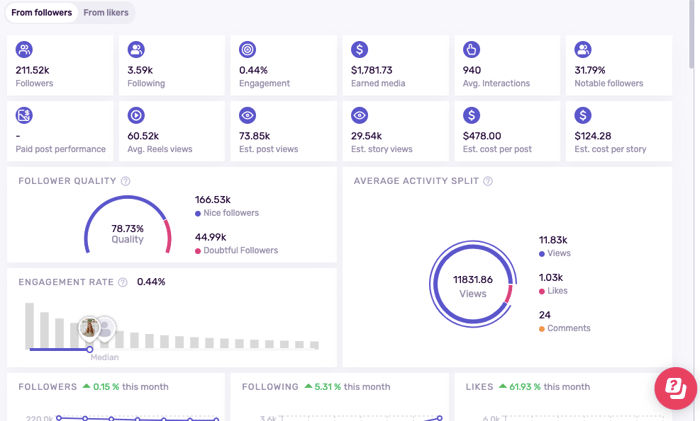Image resolution: width=700 pixels, height=421 pixels.
Task: Click the Median marker on engagement chart
Action: coord(90,350)
